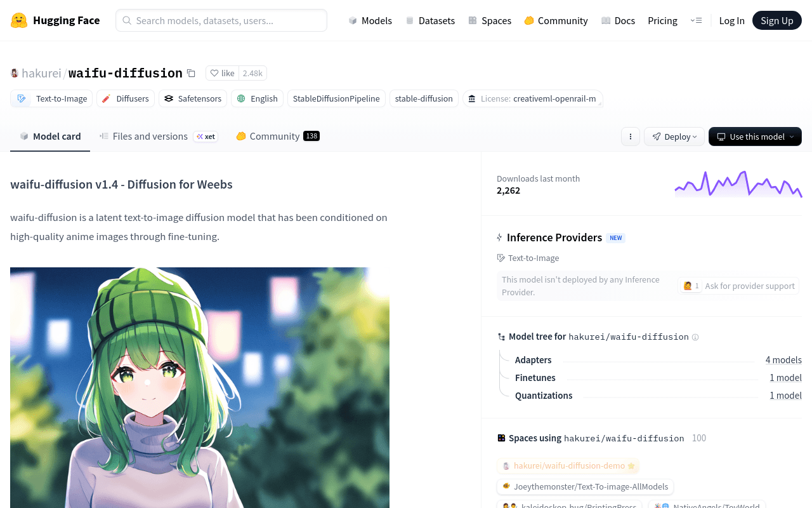Click the Log In link
This screenshot has width=812, height=508.
[731, 20]
